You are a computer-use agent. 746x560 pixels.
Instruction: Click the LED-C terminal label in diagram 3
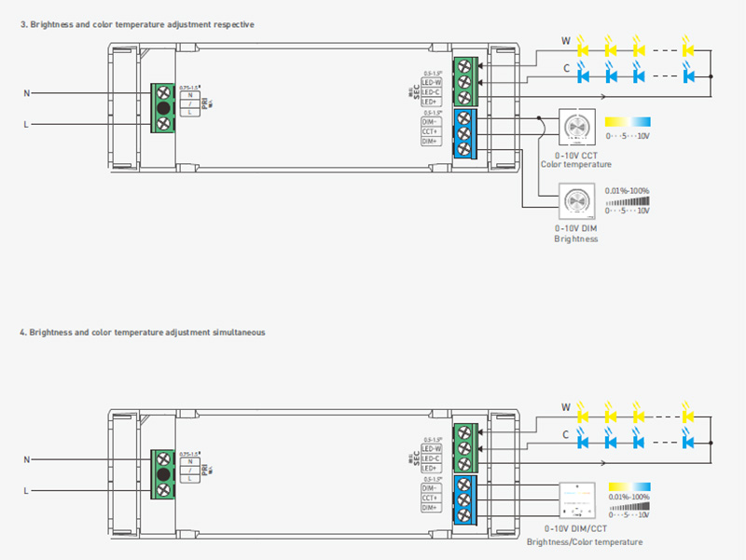pos(431,92)
